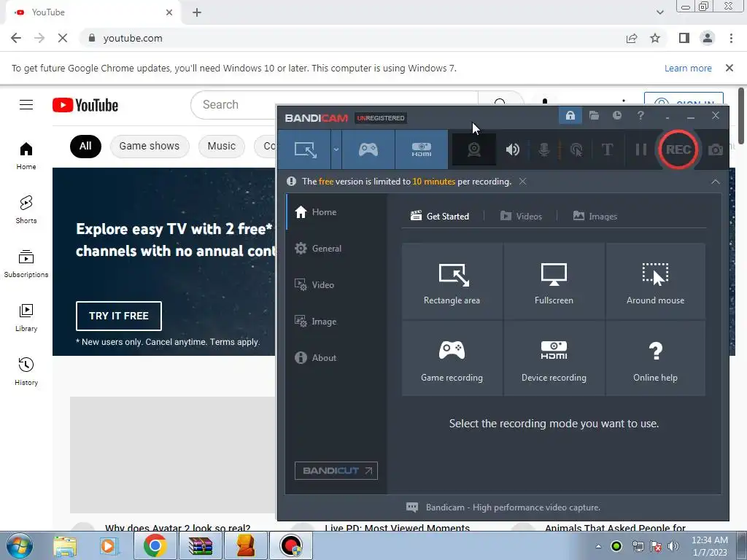
Task: Click the chat bubble icon in Bandicam status bar
Action: point(412,507)
